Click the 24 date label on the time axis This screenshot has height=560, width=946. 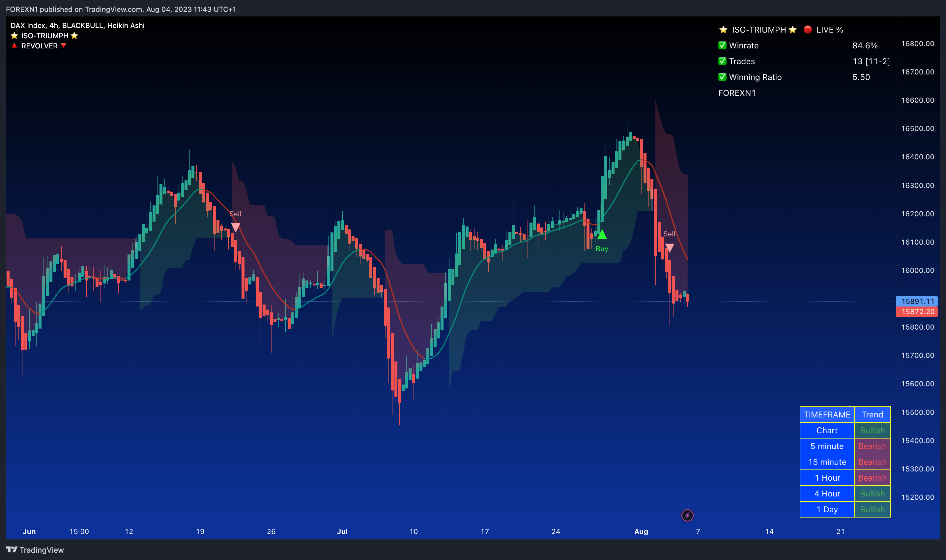click(556, 531)
